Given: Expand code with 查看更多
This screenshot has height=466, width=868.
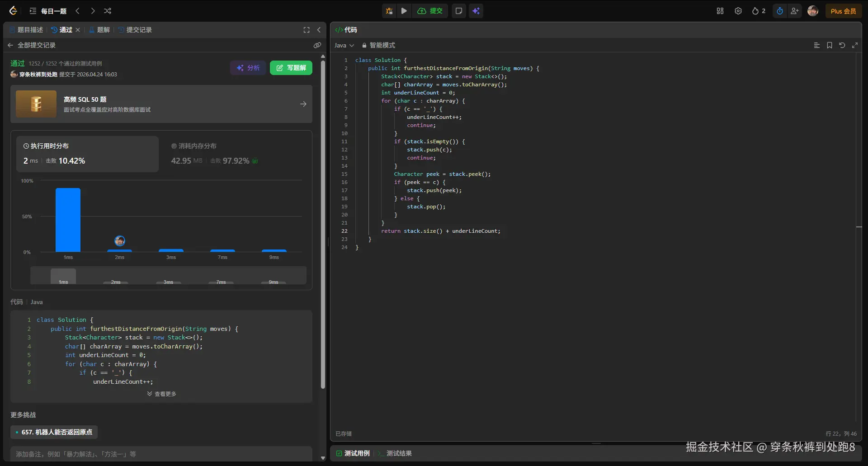Looking at the screenshot, I should [x=161, y=394].
